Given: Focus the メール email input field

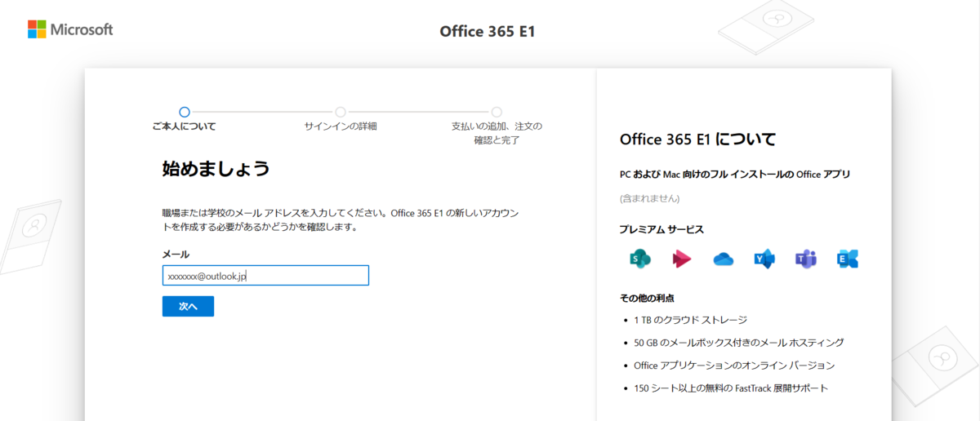Looking at the screenshot, I should pyautogui.click(x=265, y=276).
